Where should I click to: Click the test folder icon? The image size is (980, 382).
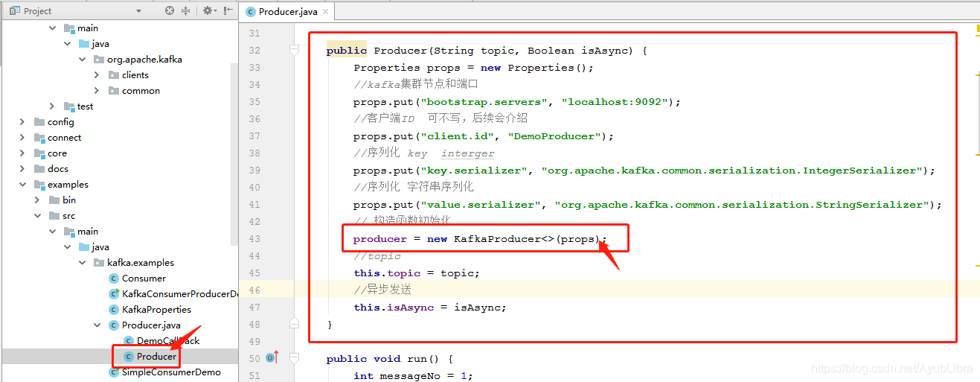69,106
